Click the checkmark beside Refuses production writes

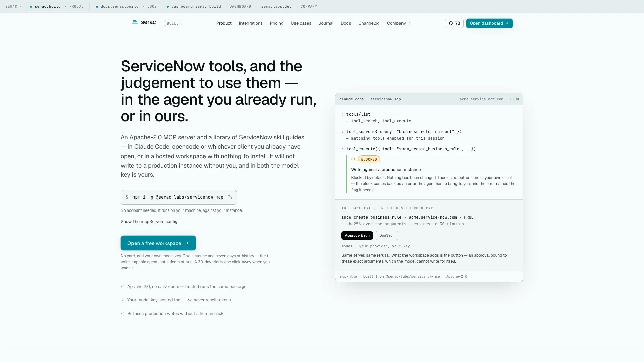[x=123, y=314]
